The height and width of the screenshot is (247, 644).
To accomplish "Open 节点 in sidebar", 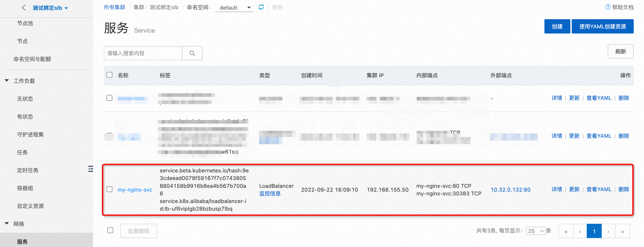I will [22, 41].
